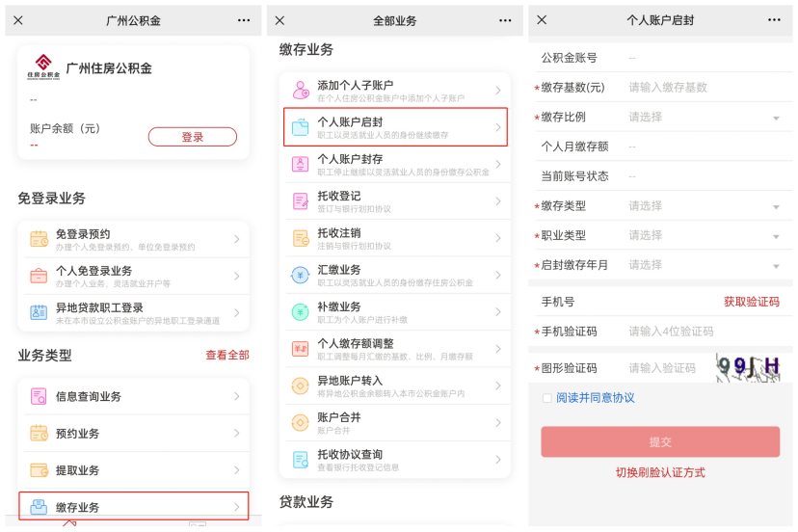Open the 个人账户封存 menu entry
The image size is (798, 532).
[x=395, y=164]
